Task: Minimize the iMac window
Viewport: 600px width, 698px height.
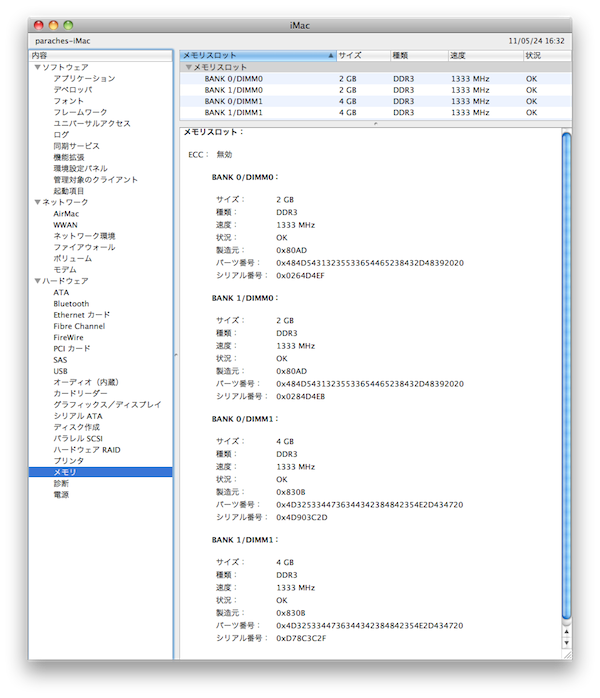Action: pyautogui.click(x=53, y=25)
